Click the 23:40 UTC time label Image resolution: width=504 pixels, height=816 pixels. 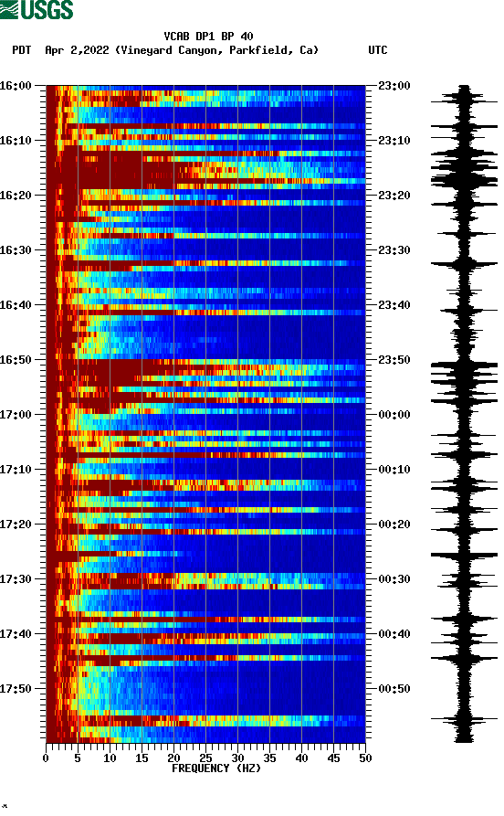pyautogui.click(x=394, y=305)
